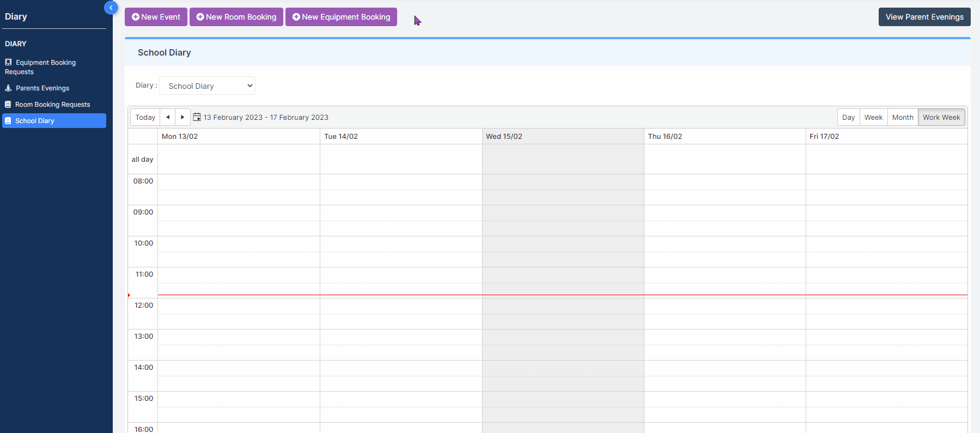Select the Friday 13:00 time slot

pyautogui.click(x=886, y=337)
